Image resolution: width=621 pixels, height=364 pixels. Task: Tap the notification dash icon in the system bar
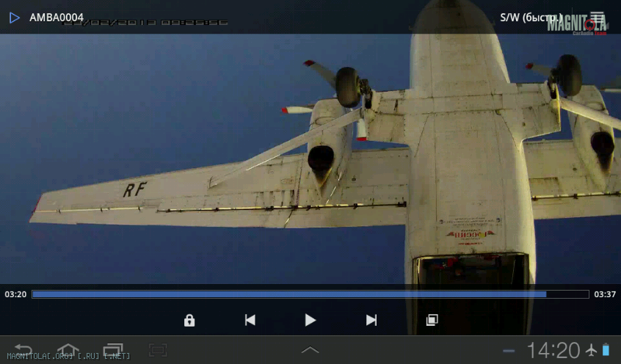pos(509,351)
